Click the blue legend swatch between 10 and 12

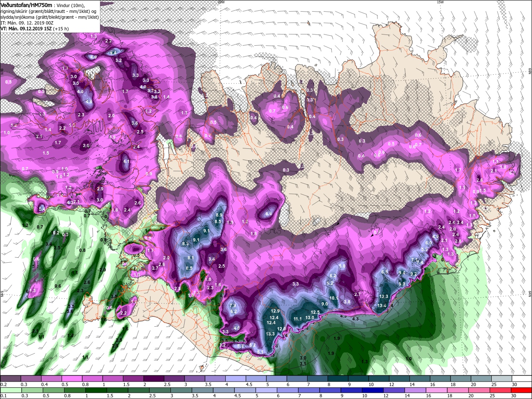point(372,390)
